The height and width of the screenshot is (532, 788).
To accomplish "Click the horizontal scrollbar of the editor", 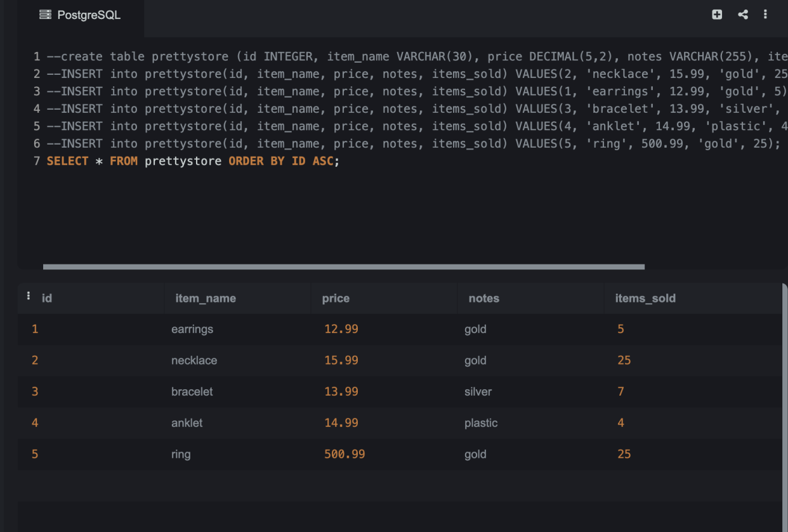I will click(343, 267).
